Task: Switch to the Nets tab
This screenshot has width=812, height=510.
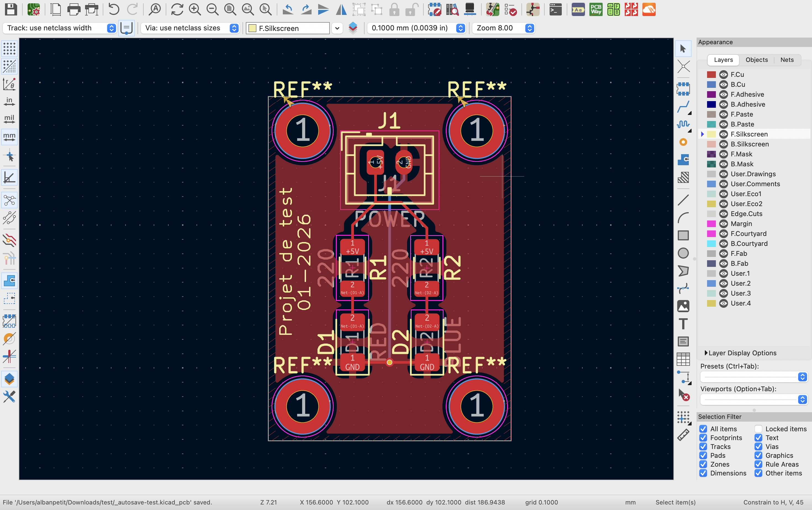Action: [x=787, y=60]
